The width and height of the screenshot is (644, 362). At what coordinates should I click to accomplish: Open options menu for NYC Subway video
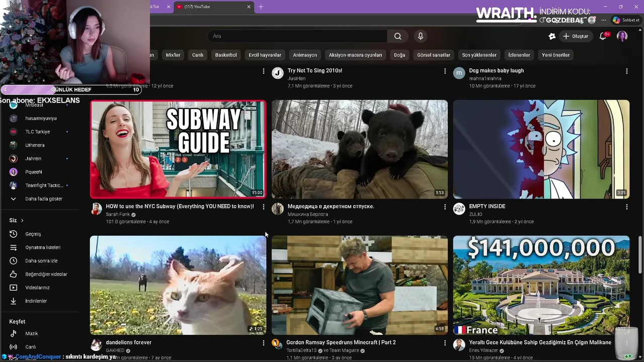[263, 207]
